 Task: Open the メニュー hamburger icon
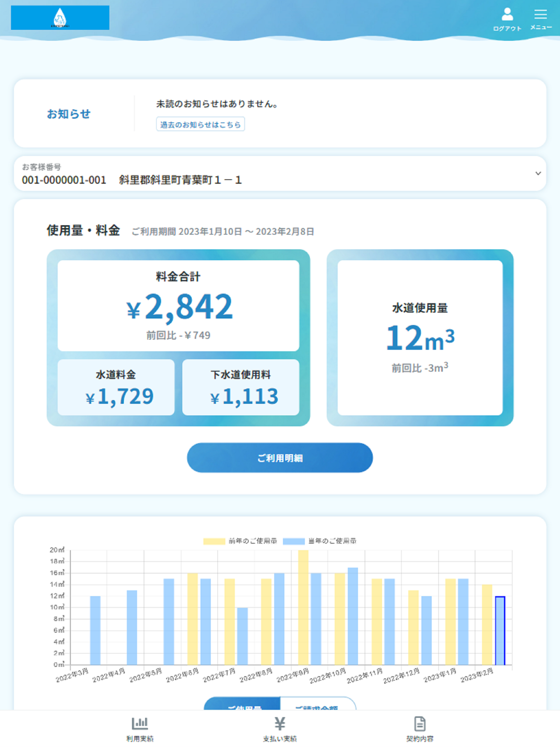point(540,14)
